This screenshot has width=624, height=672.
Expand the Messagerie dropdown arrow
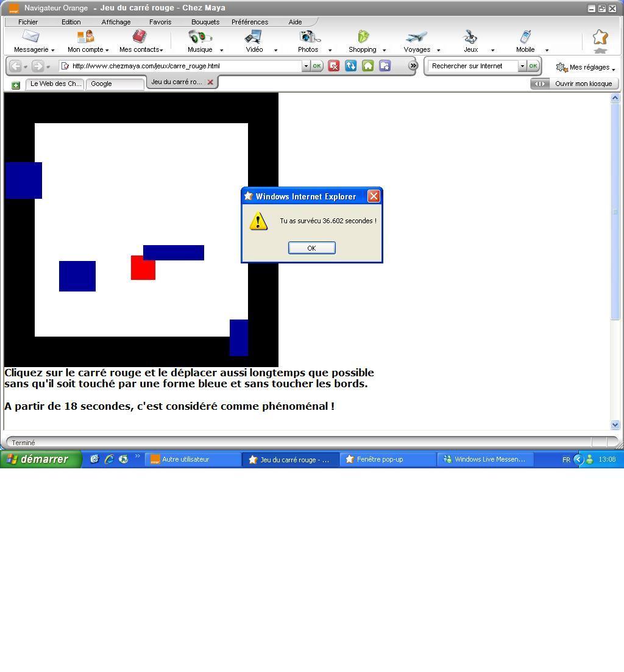[x=52, y=50]
